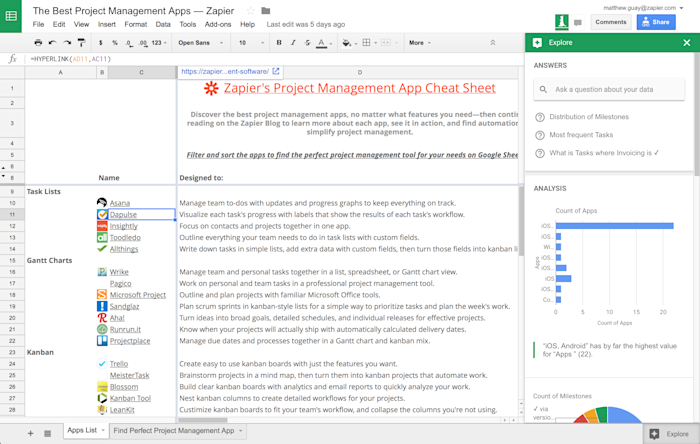The width and height of the screenshot is (700, 444).
Task: Open the font size 10 dropdown
Action: (x=251, y=43)
